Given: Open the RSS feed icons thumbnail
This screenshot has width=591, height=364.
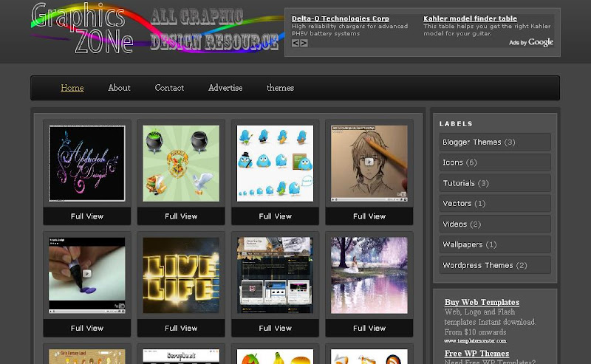Looking at the screenshot, I should (x=369, y=357).
